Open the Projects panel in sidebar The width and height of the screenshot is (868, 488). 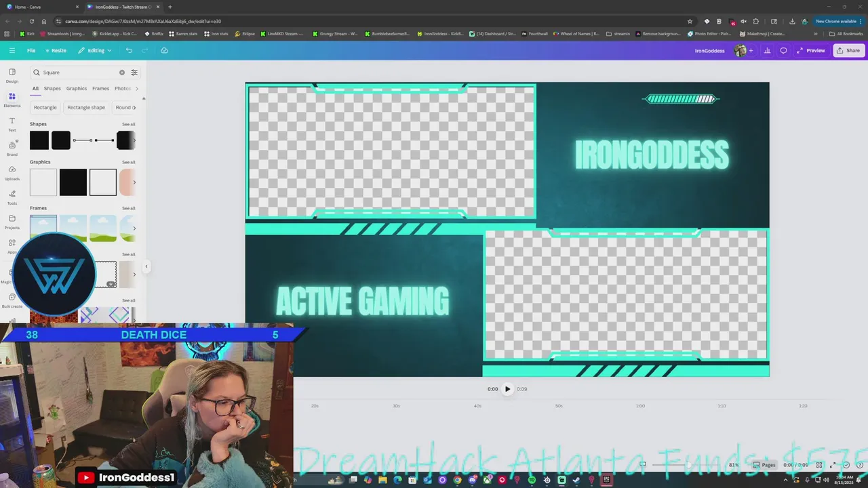[x=12, y=222]
